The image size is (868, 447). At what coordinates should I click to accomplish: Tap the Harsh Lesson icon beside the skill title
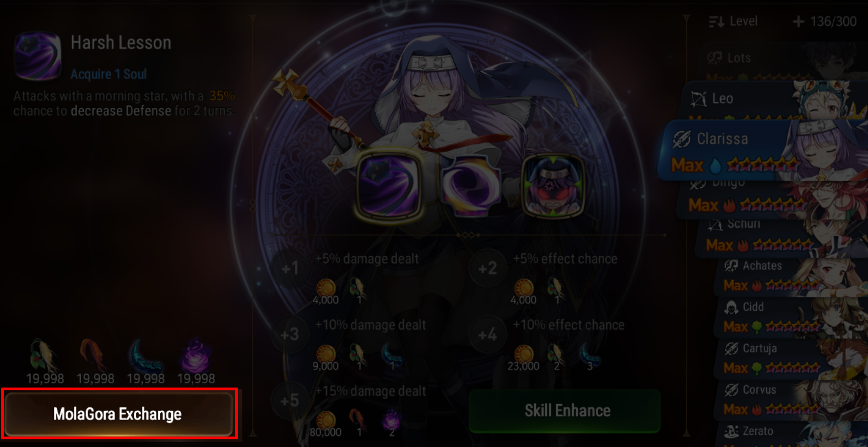[37, 56]
